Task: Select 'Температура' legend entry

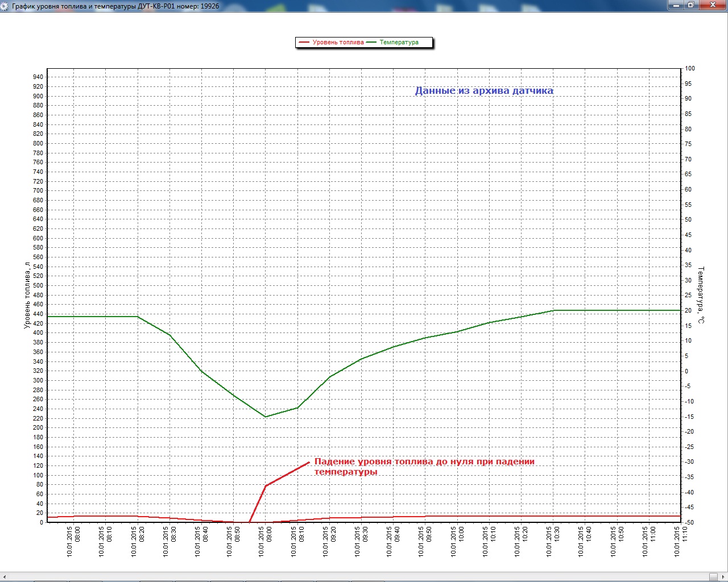Action: pos(399,43)
